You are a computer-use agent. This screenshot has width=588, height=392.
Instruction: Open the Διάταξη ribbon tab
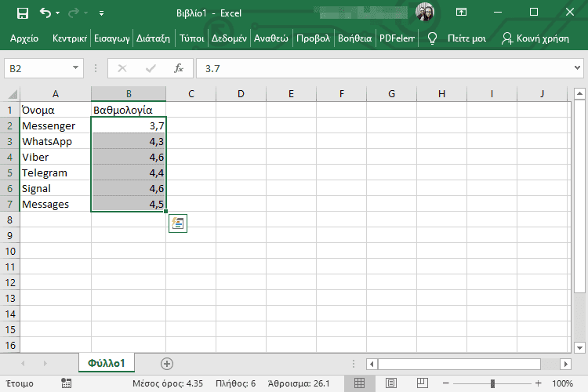point(153,38)
